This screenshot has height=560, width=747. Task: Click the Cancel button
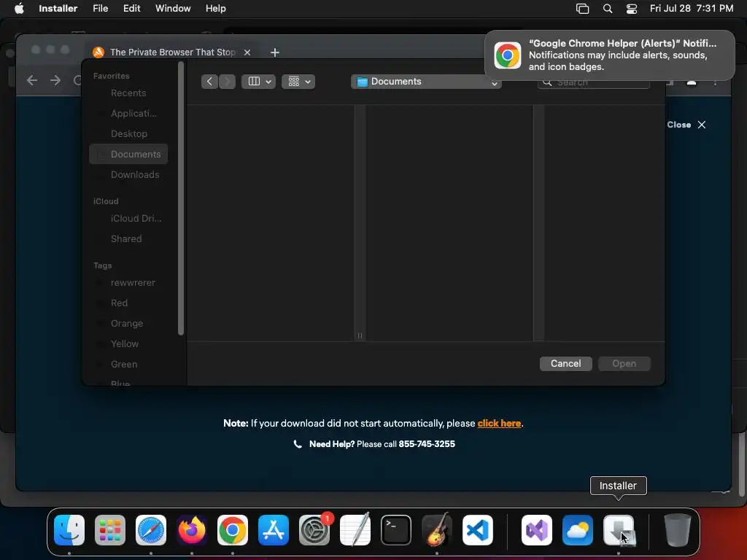pyautogui.click(x=566, y=363)
